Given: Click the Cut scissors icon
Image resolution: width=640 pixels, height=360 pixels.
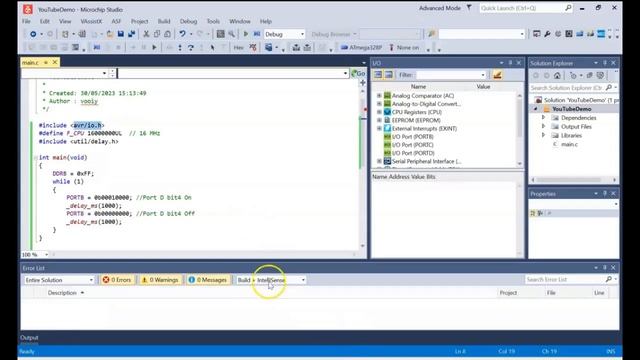Looking at the screenshot, I should pyautogui.click(x=146, y=34).
